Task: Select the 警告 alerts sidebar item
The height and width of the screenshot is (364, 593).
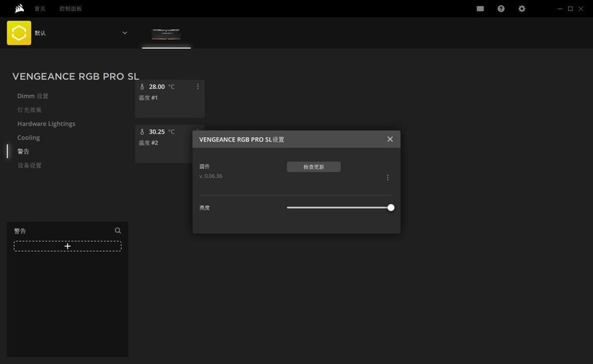Action: (23, 151)
